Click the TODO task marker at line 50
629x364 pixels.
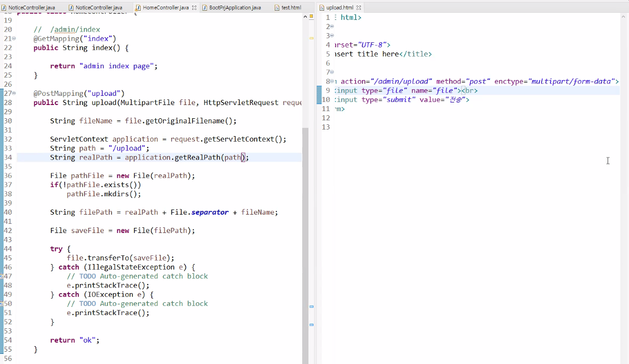point(2,303)
